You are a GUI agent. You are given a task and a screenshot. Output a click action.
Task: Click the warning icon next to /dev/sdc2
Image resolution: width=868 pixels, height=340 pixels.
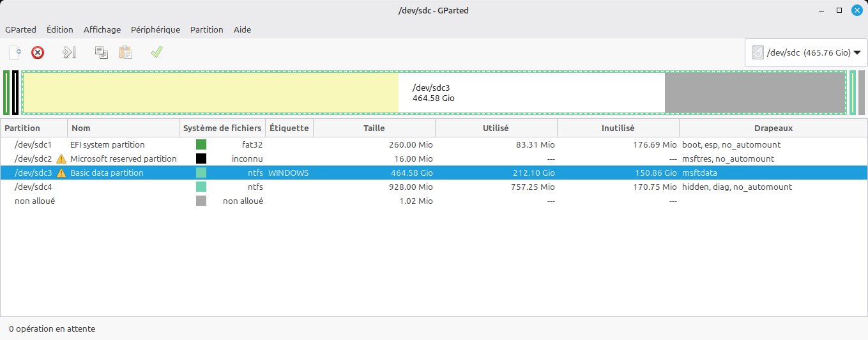pos(61,159)
